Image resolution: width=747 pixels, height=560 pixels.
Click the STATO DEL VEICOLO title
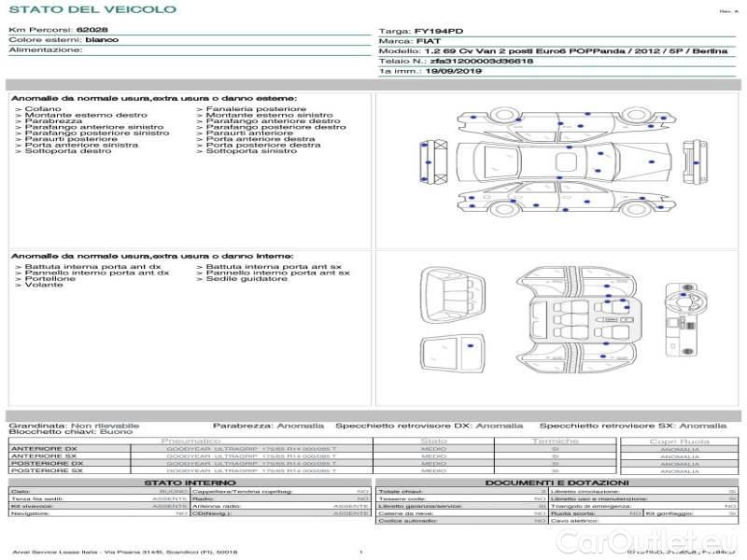tap(92, 9)
